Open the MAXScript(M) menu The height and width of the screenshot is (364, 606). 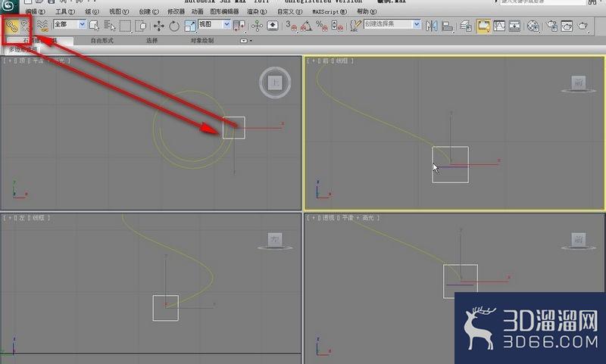330,11
